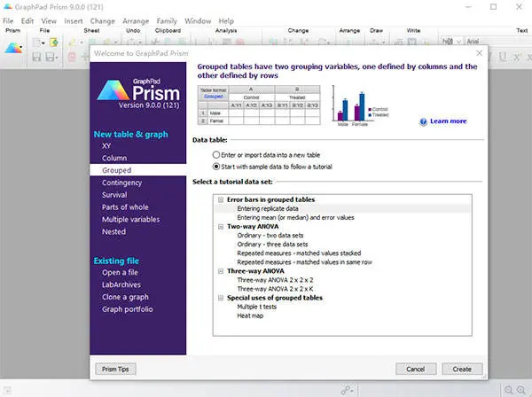Collapse the 'Error bars in grouped tables' group

tap(219, 199)
